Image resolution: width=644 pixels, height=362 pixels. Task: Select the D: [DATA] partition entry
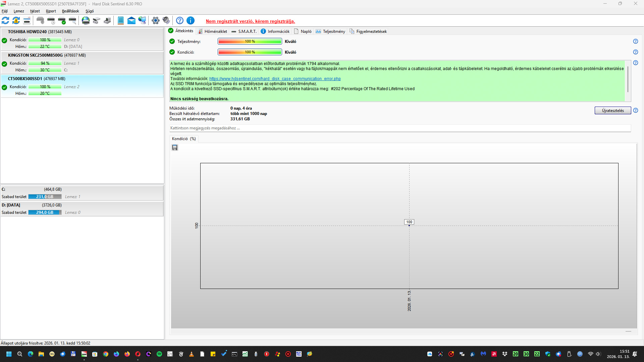click(82, 208)
